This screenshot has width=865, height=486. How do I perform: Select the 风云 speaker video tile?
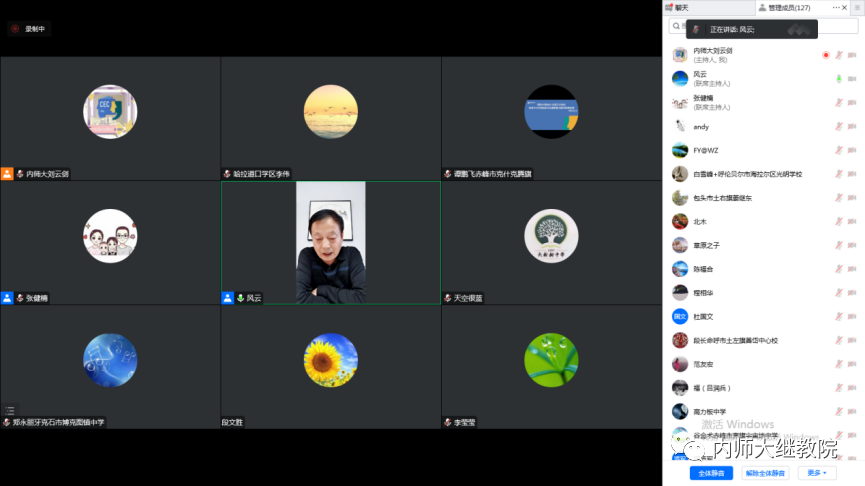pyautogui.click(x=330, y=243)
